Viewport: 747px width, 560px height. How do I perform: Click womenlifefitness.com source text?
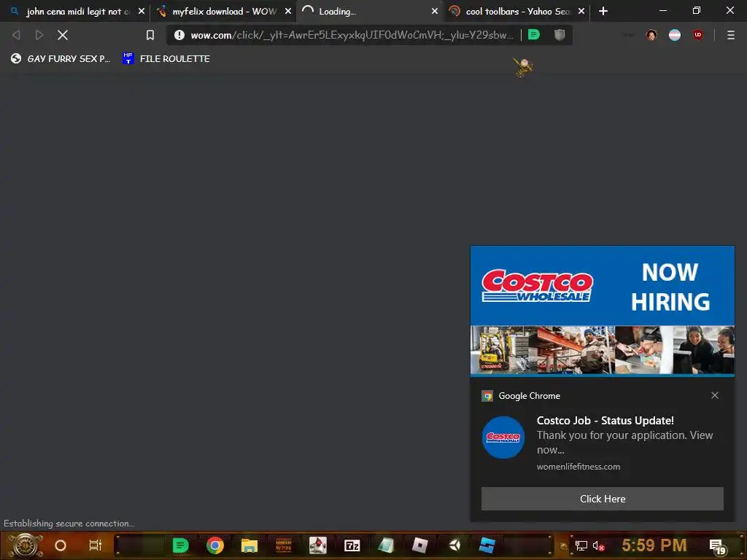(578, 467)
